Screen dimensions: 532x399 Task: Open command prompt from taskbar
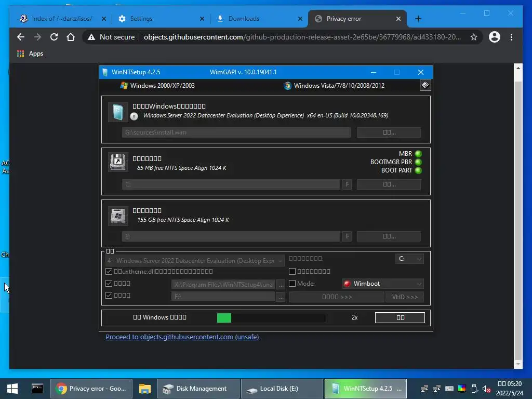click(x=37, y=389)
